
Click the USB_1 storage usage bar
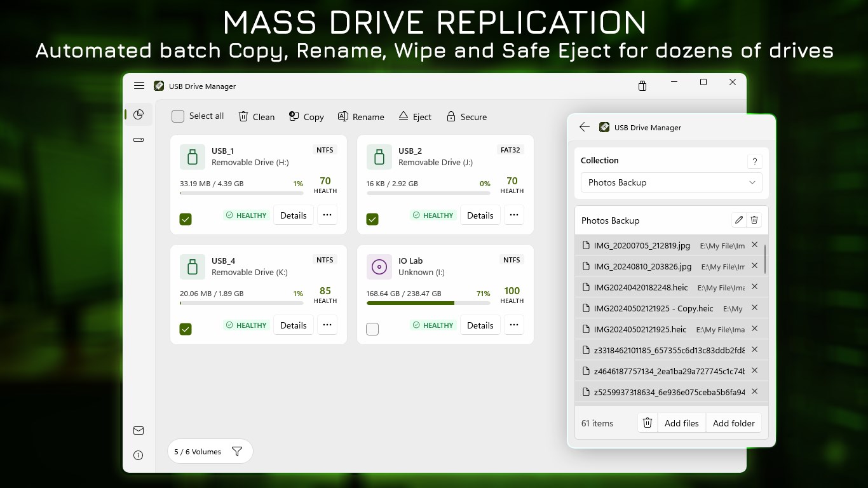click(x=241, y=193)
